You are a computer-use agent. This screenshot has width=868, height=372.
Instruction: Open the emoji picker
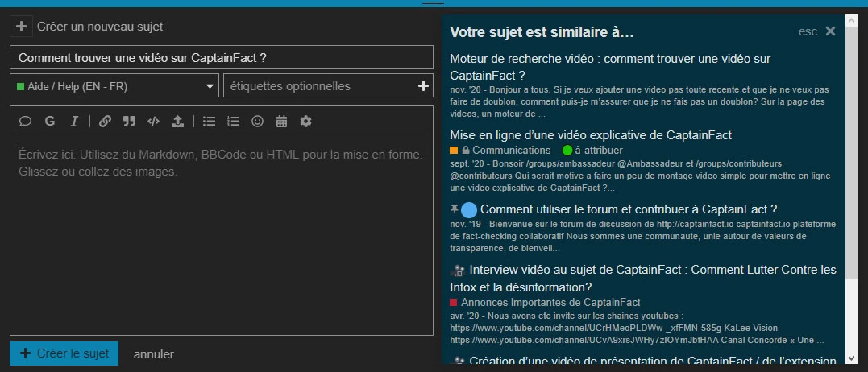(x=257, y=121)
